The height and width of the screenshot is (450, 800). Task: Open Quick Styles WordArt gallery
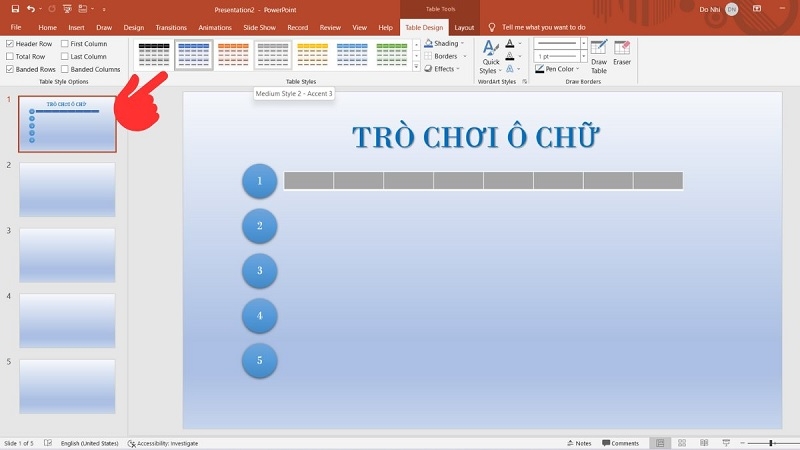coord(491,57)
